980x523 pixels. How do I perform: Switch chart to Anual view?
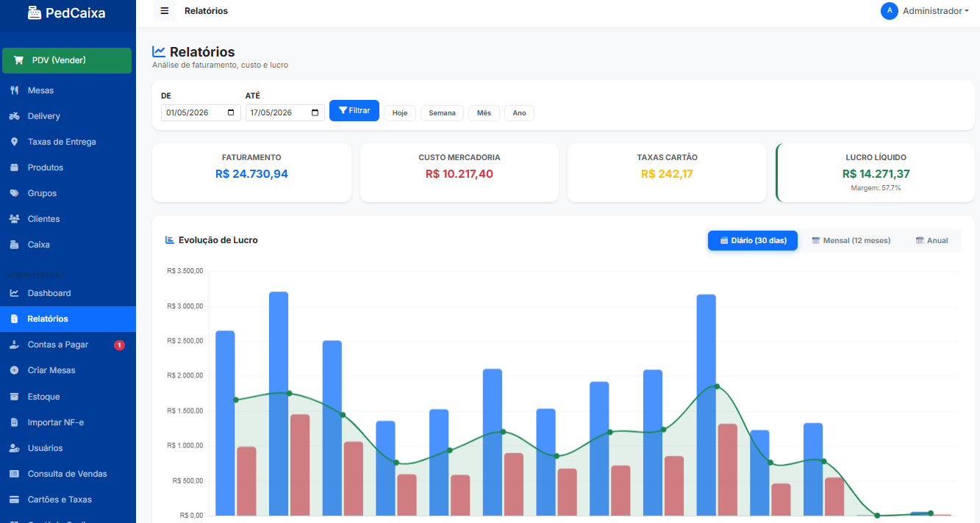[x=931, y=240]
